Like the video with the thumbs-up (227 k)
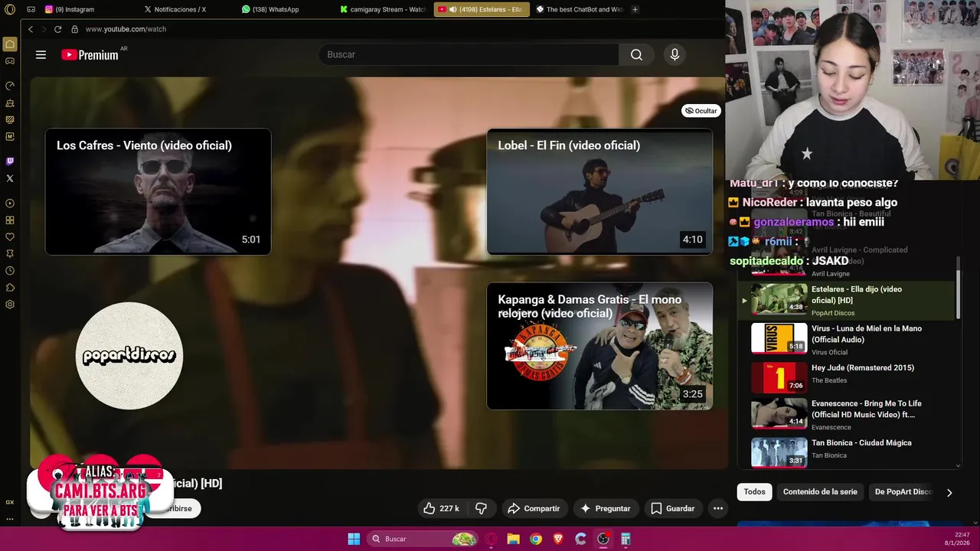980x551 pixels. (441, 508)
